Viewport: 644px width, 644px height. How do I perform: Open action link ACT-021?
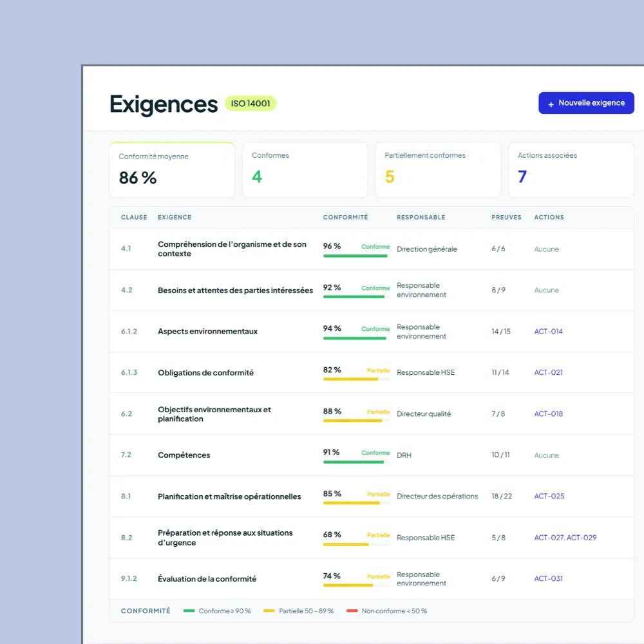tap(548, 372)
